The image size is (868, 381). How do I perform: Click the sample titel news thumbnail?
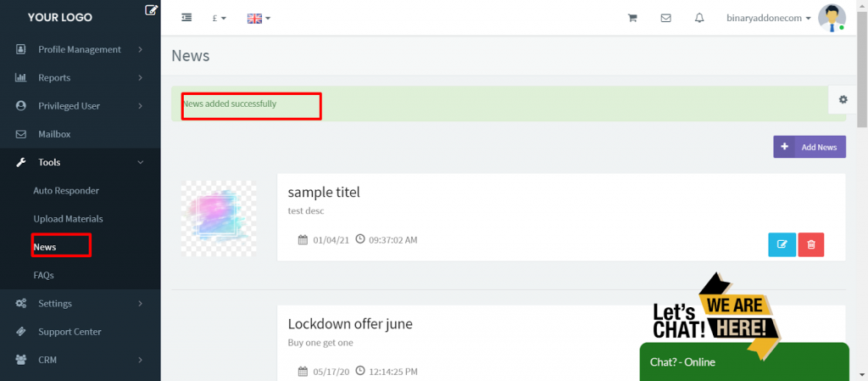219,218
